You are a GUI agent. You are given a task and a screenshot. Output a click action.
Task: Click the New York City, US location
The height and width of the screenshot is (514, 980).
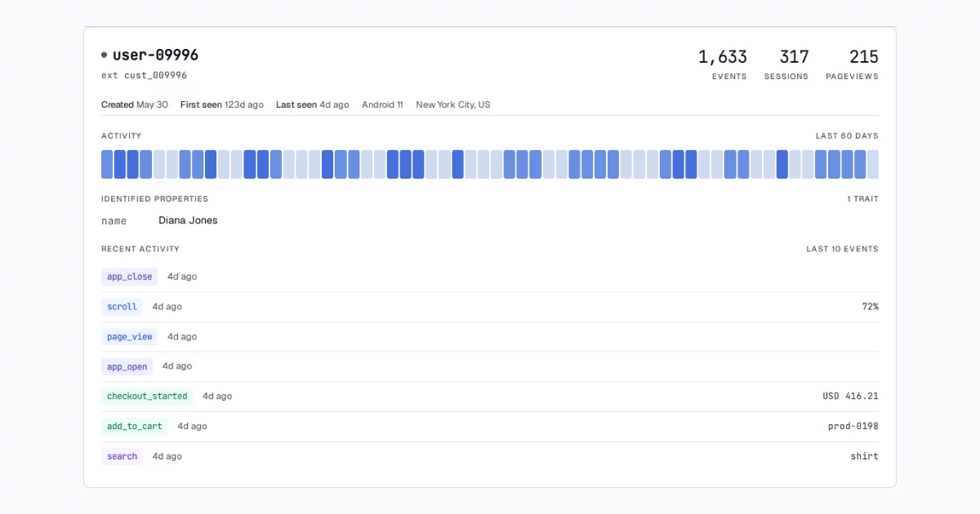point(453,104)
